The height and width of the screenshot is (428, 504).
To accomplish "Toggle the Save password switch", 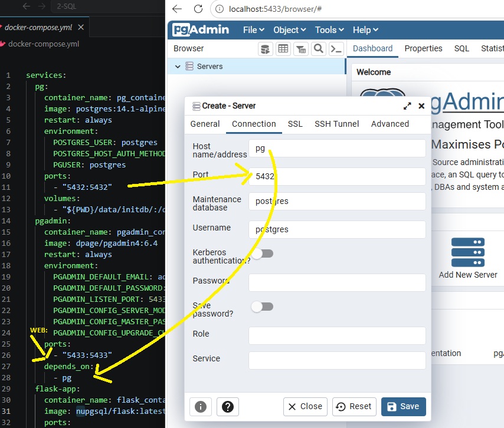I will pos(262,307).
